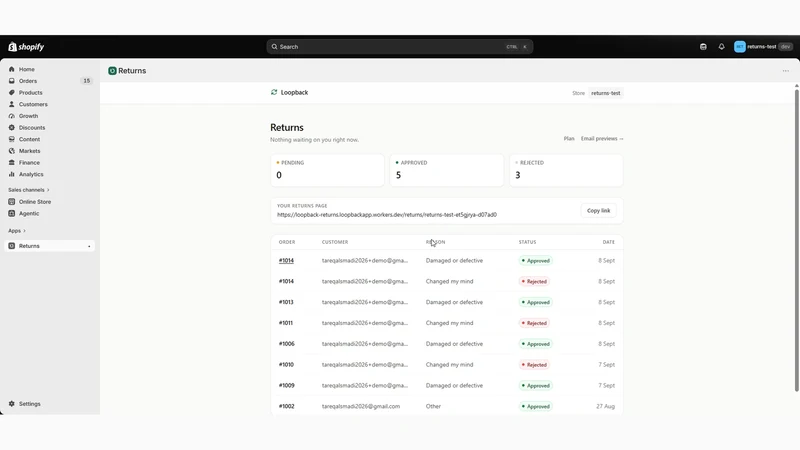The image size is (800, 450).
Task: Click the Copy link button
Action: click(598, 211)
